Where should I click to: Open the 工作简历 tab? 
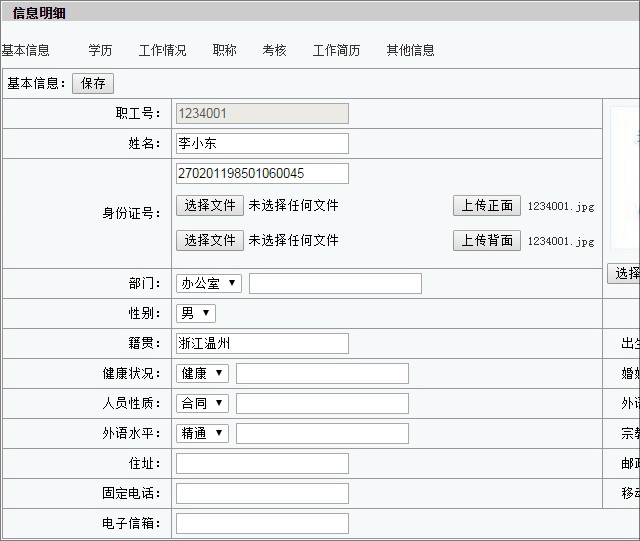tap(336, 50)
